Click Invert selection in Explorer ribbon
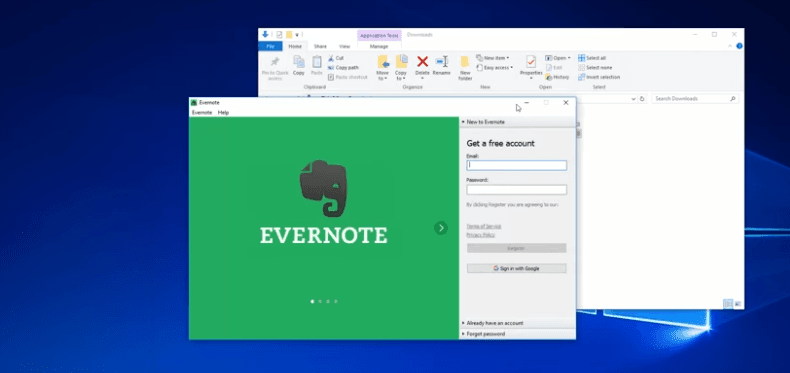 599,77
